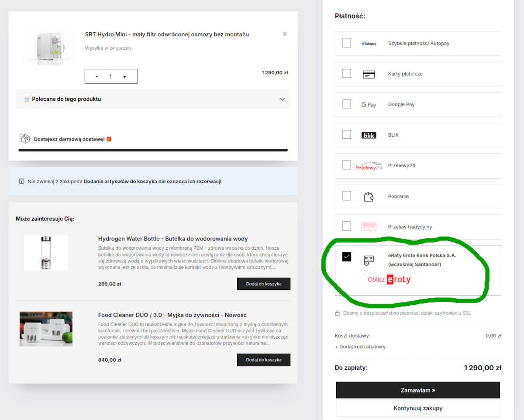Click Dodaj kod rabatowy link

[360, 347]
